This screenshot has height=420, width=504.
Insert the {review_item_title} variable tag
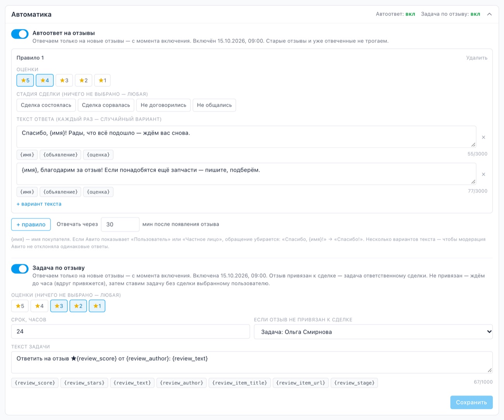[x=240, y=383]
